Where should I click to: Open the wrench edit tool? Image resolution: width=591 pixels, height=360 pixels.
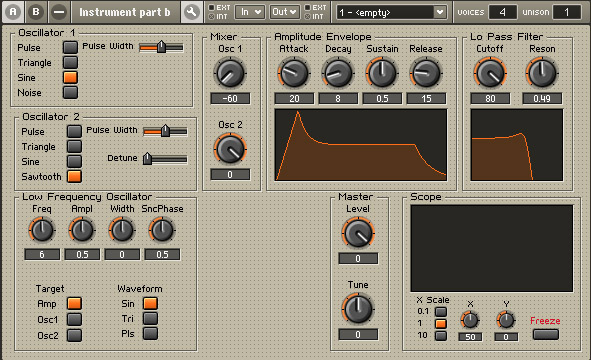click(x=191, y=12)
